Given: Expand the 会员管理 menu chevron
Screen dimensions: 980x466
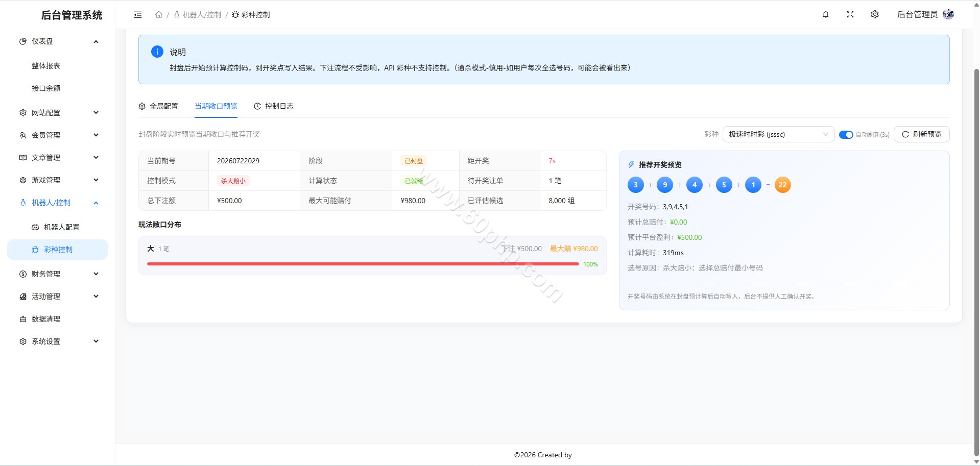Looking at the screenshot, I should tap(96, 135).
